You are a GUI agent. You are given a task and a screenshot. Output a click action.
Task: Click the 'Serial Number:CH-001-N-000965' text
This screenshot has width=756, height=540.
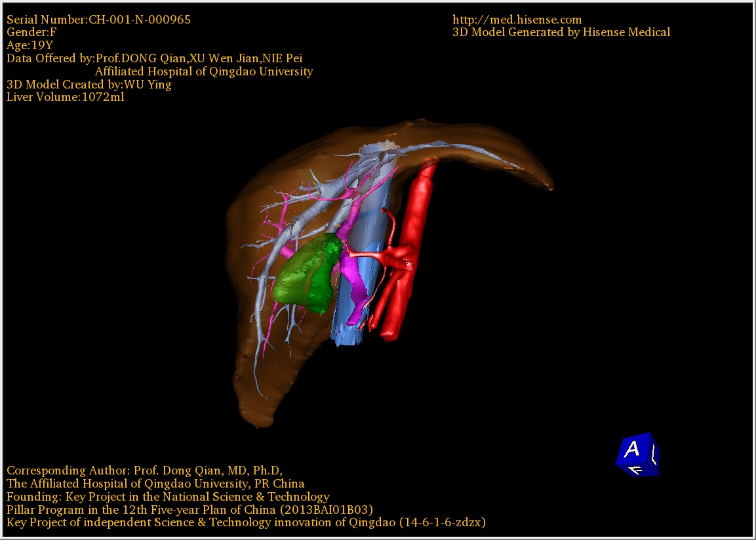pos(98,20)
